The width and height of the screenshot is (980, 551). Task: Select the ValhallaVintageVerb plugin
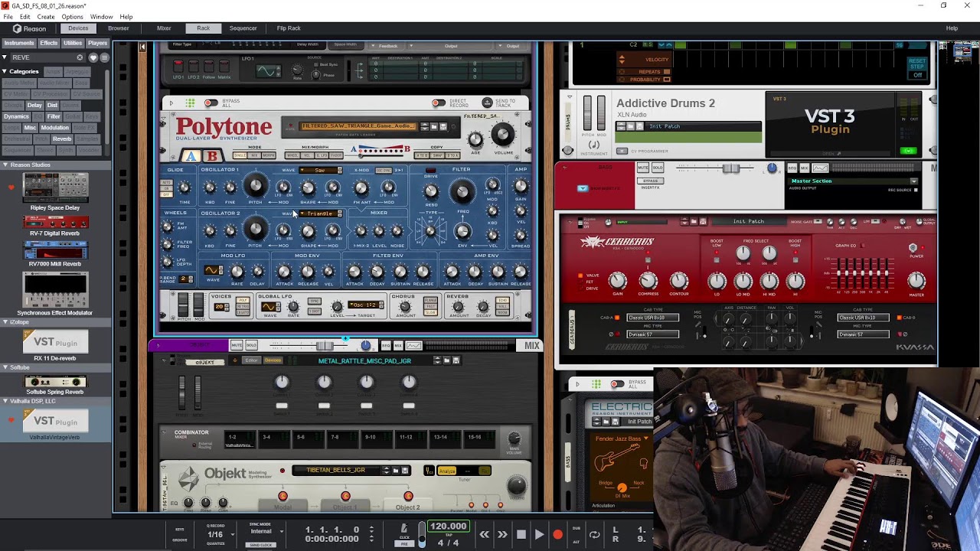pyautogui.click(x=55, y=425)
